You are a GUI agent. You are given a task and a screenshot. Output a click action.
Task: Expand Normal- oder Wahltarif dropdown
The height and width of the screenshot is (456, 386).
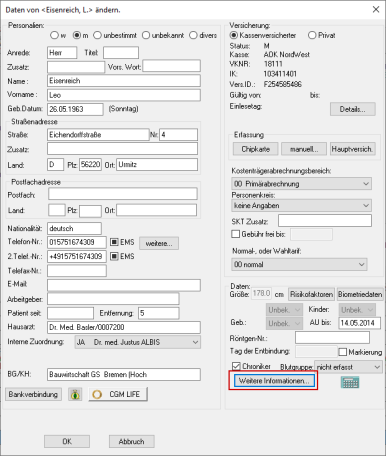(299, 264)
